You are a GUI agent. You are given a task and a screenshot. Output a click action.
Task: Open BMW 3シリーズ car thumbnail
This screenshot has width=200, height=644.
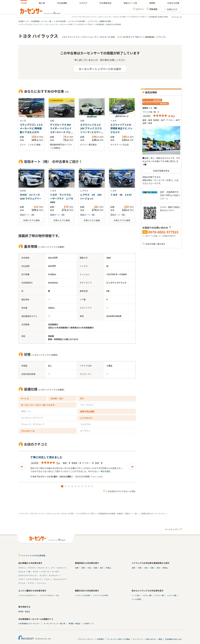[x=31, y=178]
